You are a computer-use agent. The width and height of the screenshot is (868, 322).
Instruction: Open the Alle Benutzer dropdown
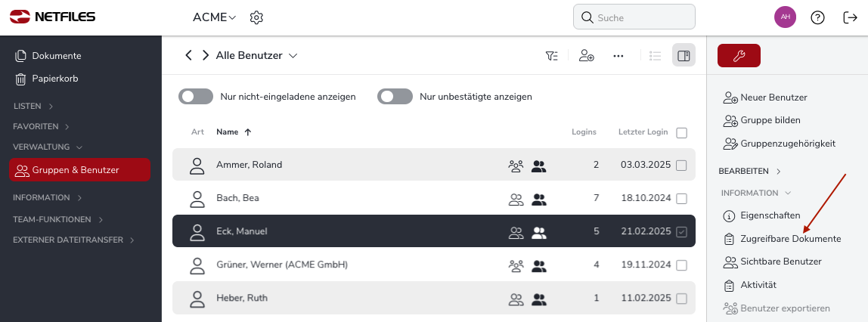257,55
